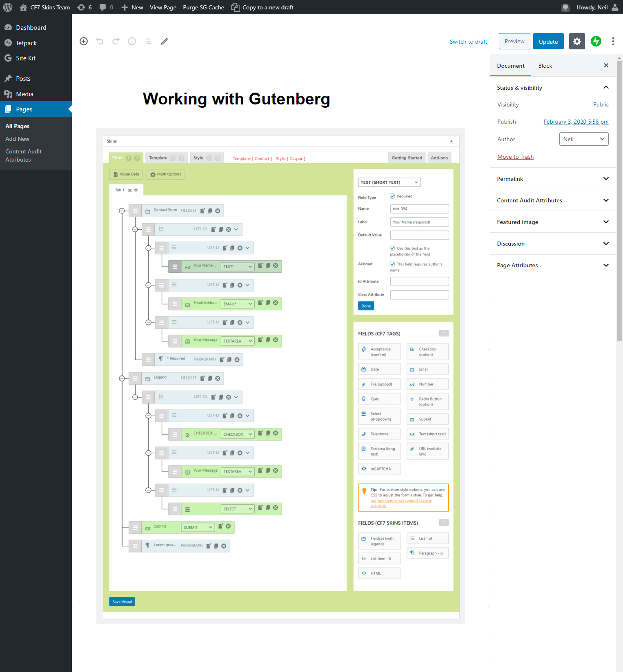Click the Add block plus icon
623x672 pixels.
point(84,41)
